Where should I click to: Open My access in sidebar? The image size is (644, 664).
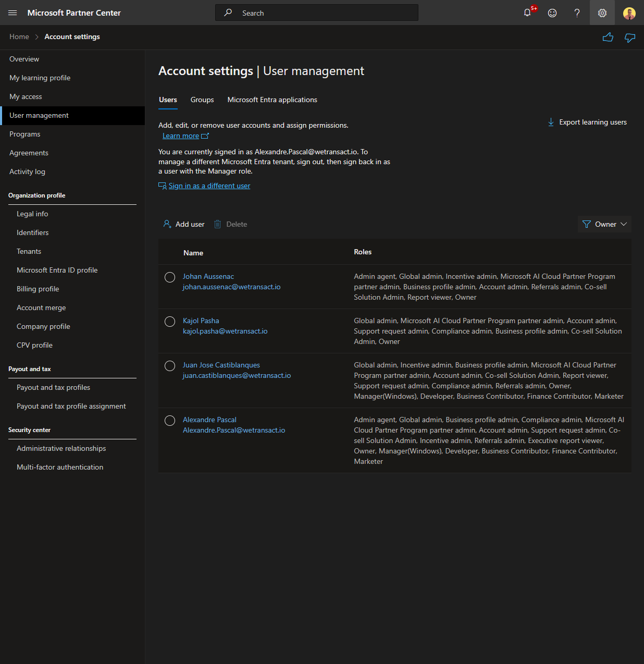[x=72, y=96]
